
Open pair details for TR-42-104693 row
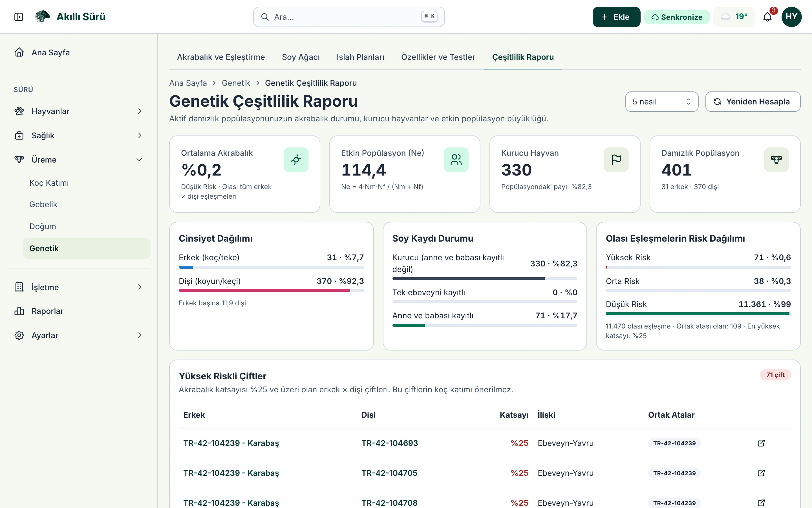(761, 443)
